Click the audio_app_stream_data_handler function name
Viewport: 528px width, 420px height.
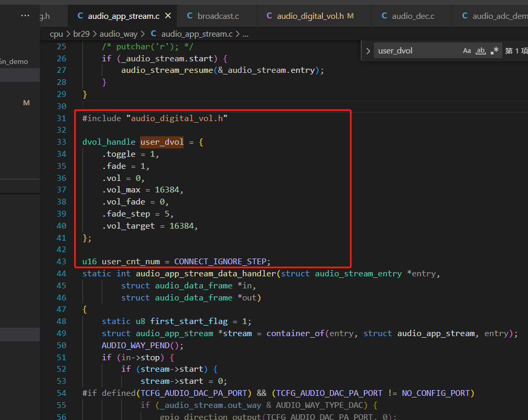click(206, 274)
